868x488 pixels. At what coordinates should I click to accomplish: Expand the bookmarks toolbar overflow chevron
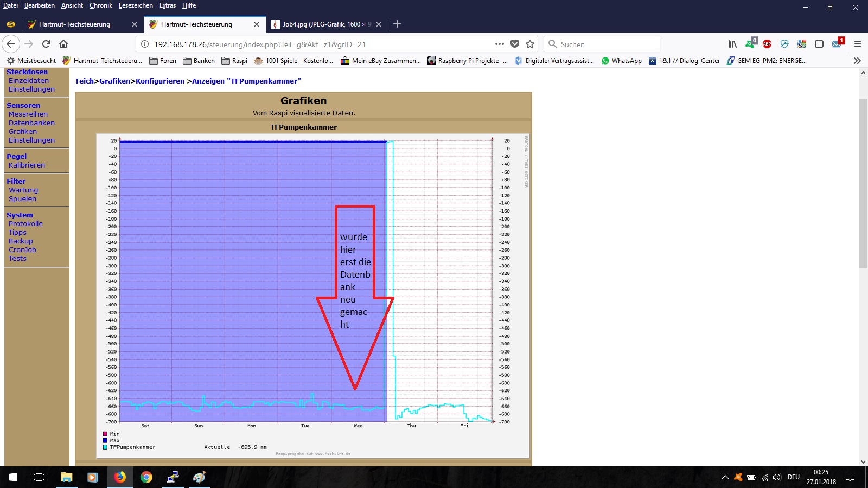[857, 61]
